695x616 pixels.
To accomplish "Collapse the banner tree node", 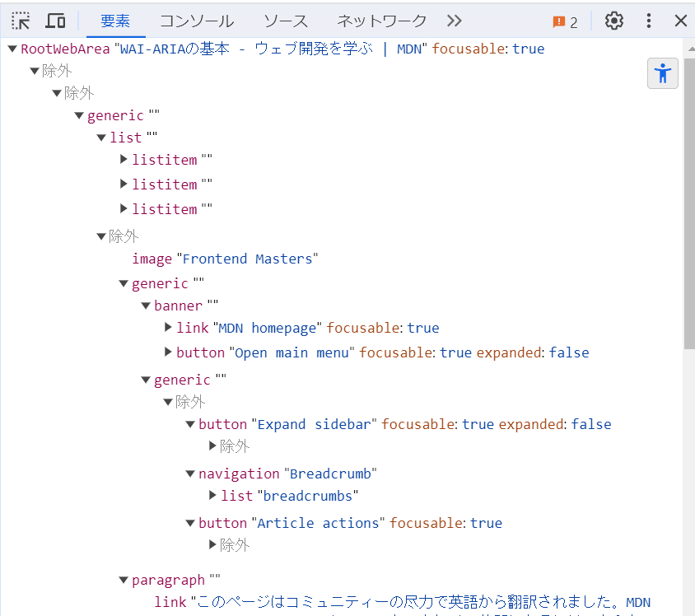I will coord(146,305).
